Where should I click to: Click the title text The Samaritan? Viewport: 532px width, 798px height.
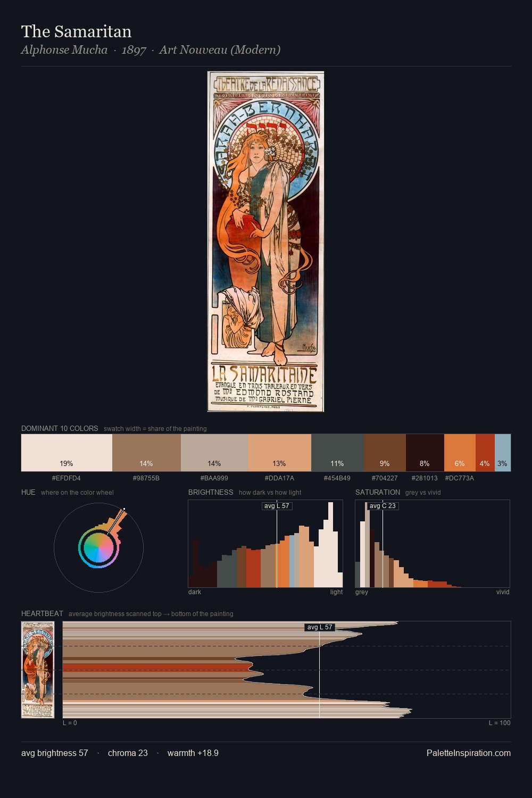pyautogui.click(x=76, y=31)
